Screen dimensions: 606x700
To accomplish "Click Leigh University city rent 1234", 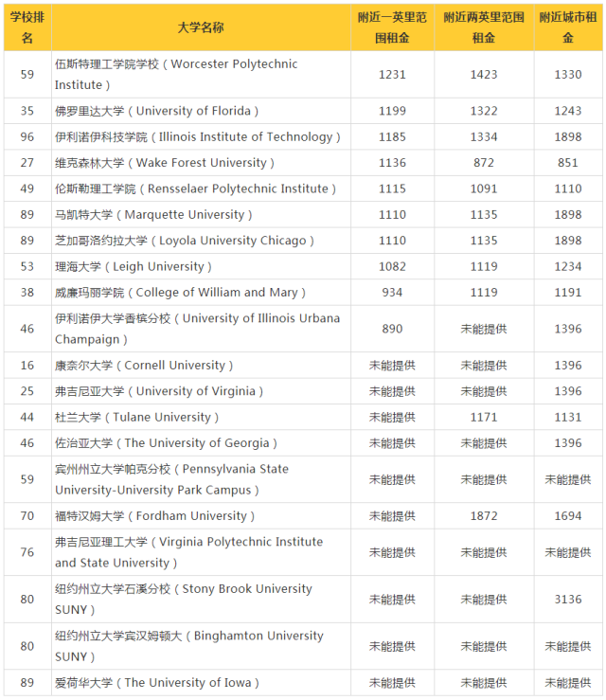I will pos(568,266).
